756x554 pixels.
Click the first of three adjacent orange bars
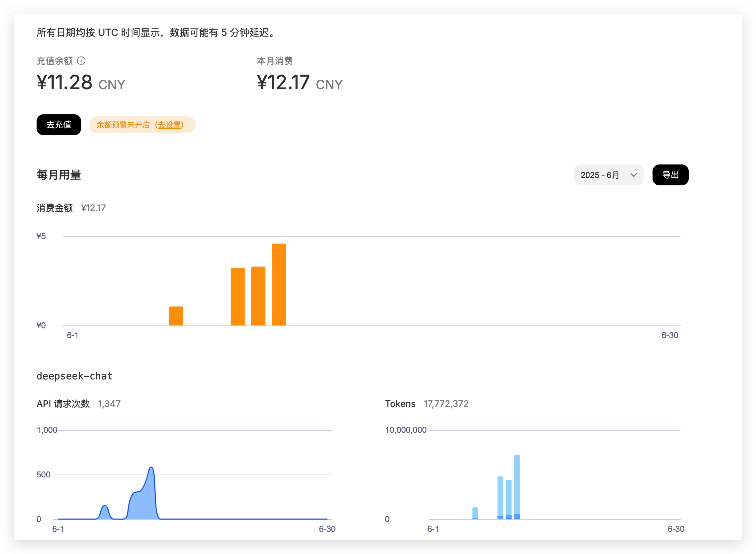pos(238,297)
